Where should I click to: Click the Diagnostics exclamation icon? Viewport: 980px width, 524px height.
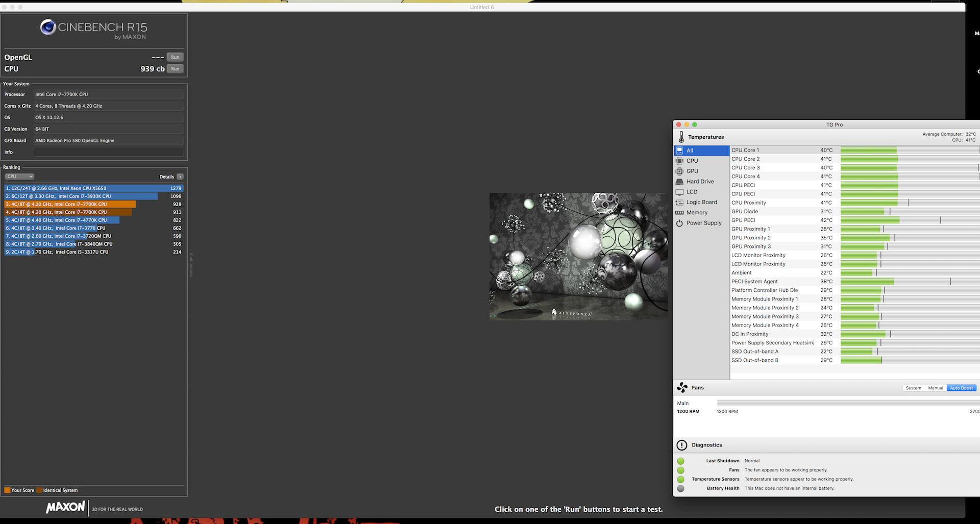(682, 445)
